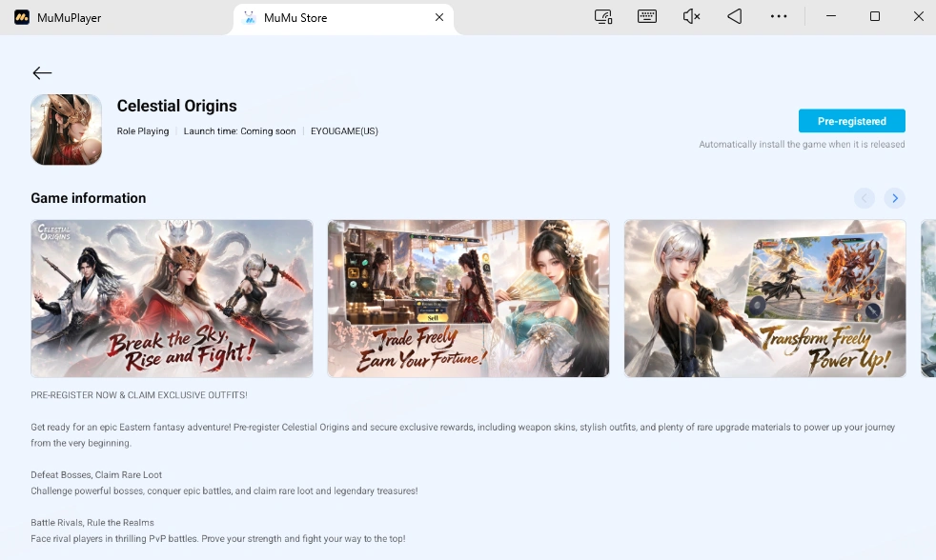The image size is (936, 560).
Task: Show previous screenshots with left chevron
Action: 865,198
